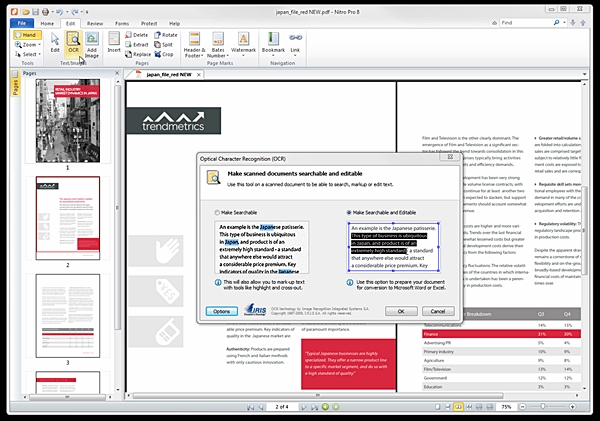Click the Find next down arrow
The image size is (600, 421).
[573, 23]
